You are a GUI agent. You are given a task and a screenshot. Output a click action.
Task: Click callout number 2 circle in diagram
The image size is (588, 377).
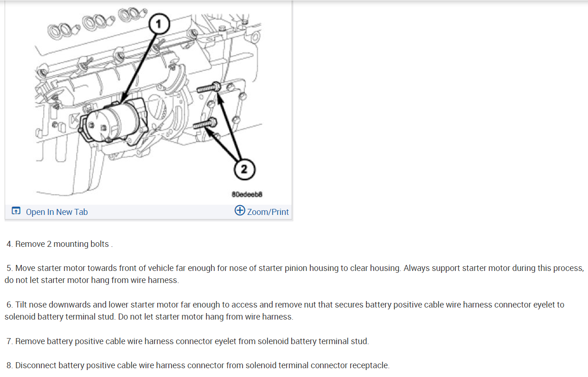[244, 170]
